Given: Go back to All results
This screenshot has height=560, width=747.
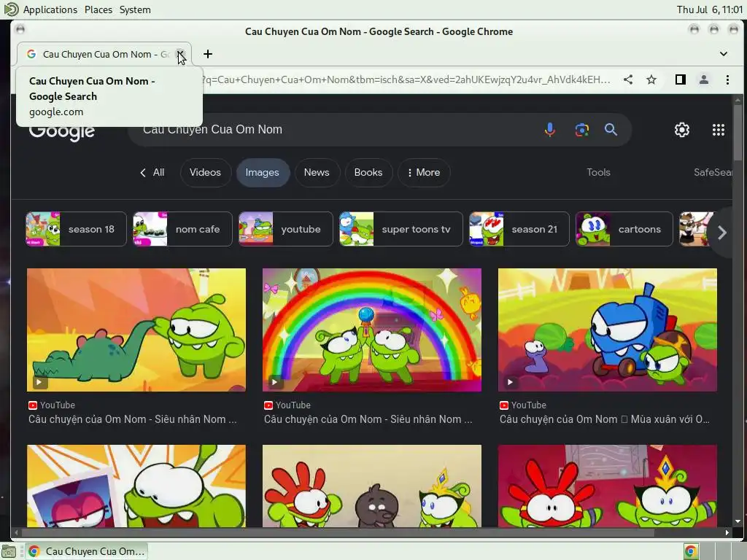Looking at the screenshot, I should 152,172.
